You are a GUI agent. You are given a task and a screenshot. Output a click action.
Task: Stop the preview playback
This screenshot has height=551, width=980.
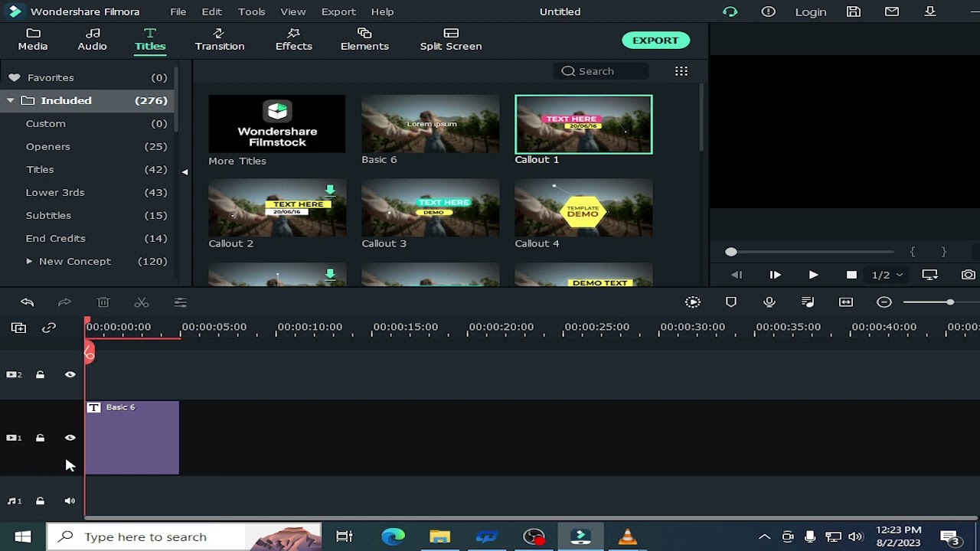pos(851,275)
